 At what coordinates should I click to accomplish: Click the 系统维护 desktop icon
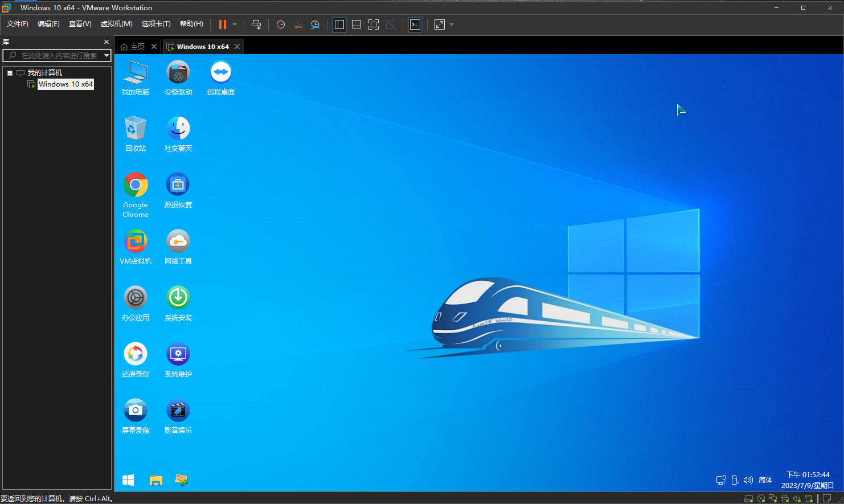[x=178, y=360]
